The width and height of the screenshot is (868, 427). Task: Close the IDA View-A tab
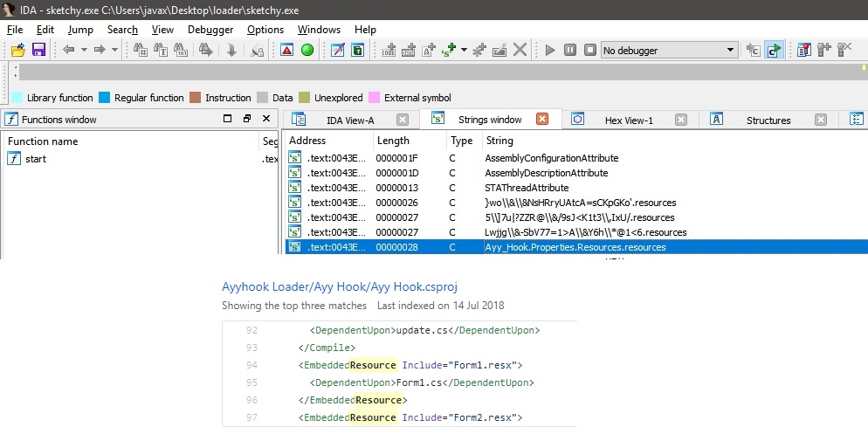pos(403,120)
